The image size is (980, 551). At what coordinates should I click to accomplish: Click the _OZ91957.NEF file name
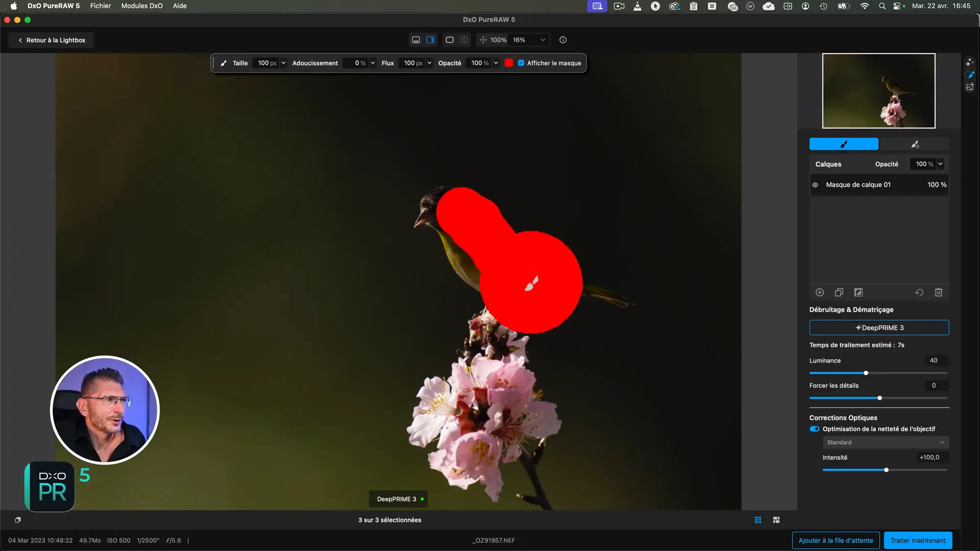coord(494,540)
